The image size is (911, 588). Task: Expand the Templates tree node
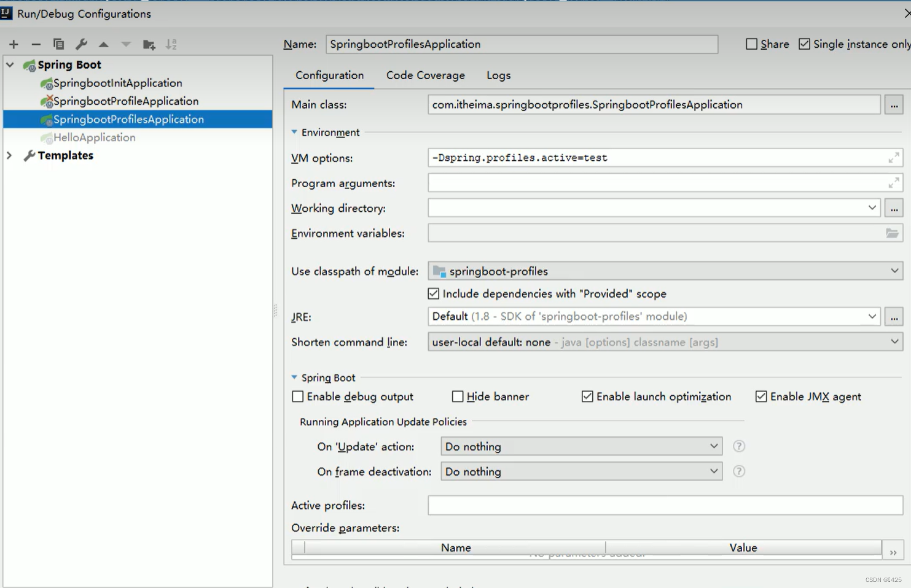[x=9, y=155]
